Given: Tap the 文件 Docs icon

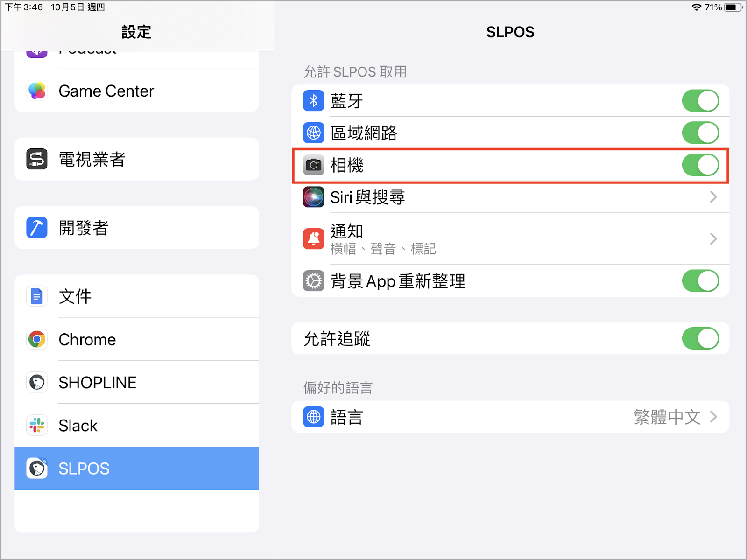Looking at the screenshot, I should pyautogui.click(x=37, y=296).
